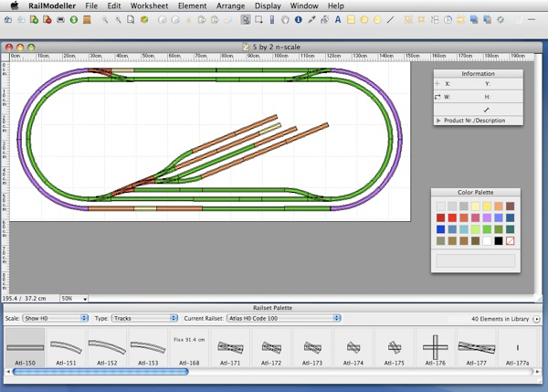This screenshot has height=392, width=548.
Task: Open the Scale dropdown showing Show H0
Action: tap(54, 318)
